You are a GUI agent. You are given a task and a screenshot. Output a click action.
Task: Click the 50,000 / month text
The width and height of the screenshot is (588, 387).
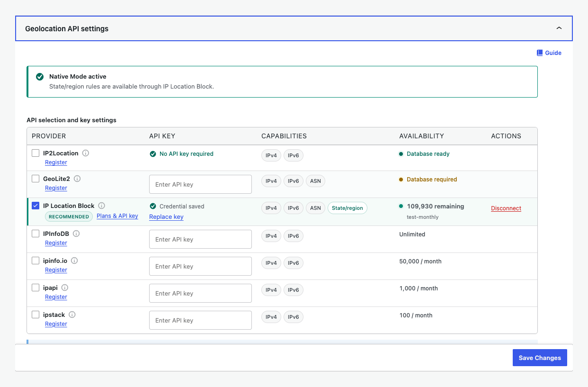pos(420,261)
